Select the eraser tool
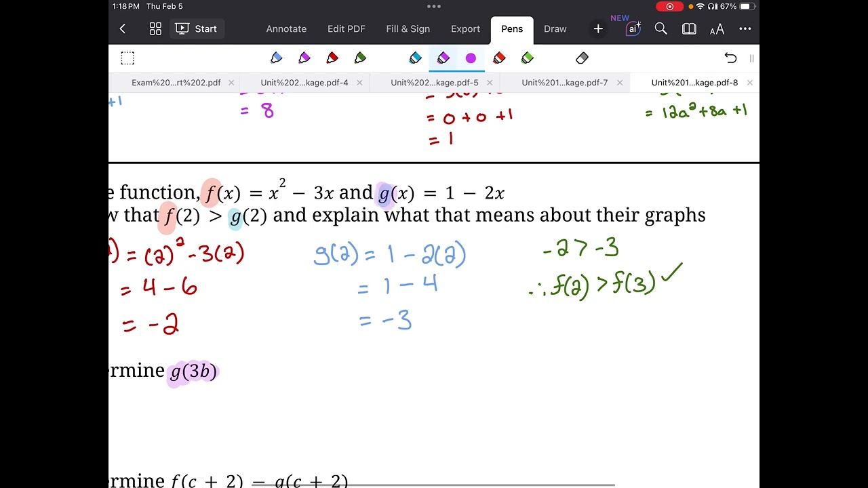This screenshot has width=868, height=488. [582, 58]
